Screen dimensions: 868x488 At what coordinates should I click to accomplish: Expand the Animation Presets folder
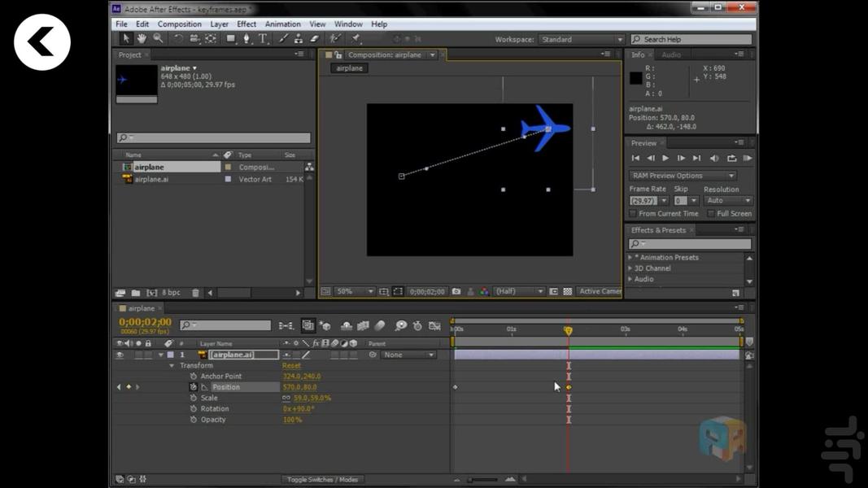point(630,258)
